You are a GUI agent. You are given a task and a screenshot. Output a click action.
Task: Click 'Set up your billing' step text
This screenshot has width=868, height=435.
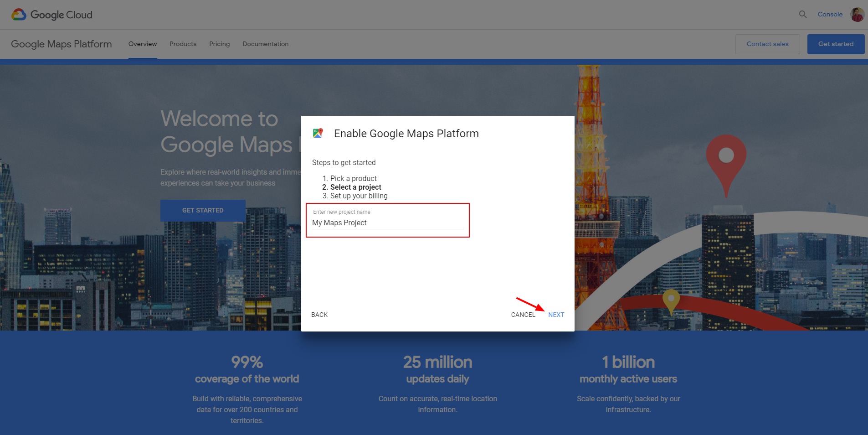[359, 196]
